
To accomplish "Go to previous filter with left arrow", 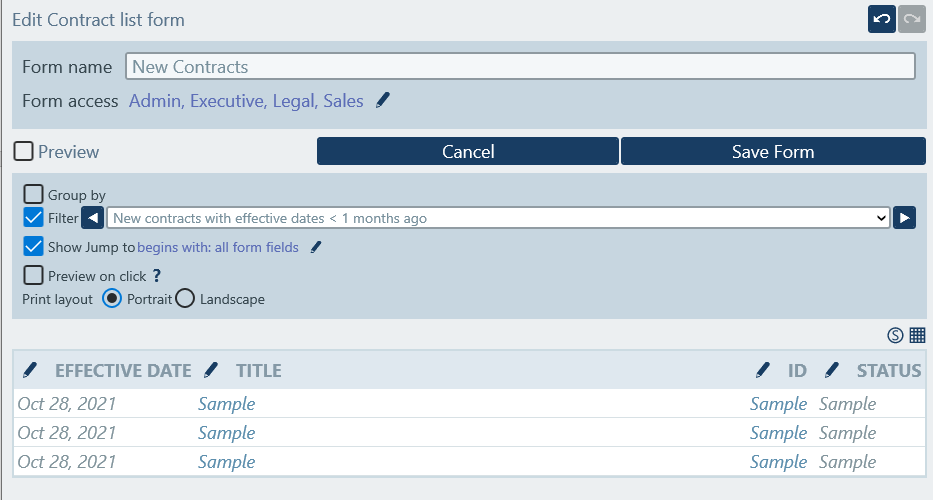I will click(x=93, y=218).
